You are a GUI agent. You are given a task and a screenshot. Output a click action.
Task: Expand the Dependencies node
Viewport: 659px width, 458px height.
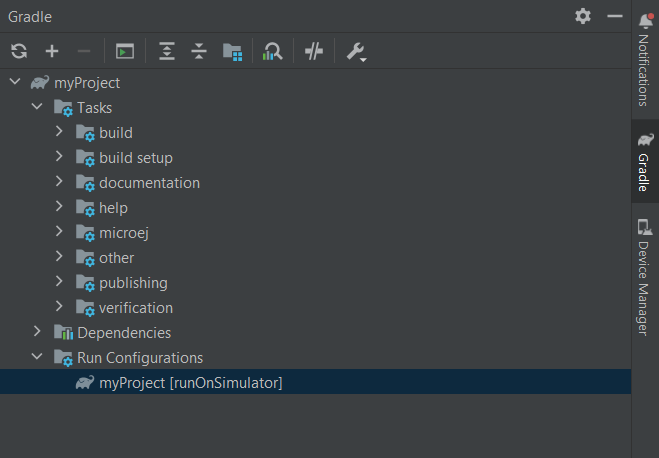37,332
